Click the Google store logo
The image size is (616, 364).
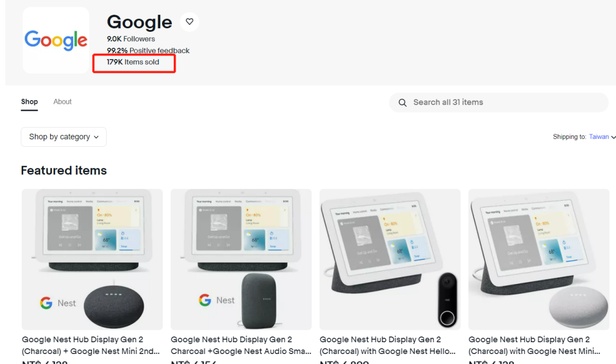pyautogui.click(x=56, y=40)
